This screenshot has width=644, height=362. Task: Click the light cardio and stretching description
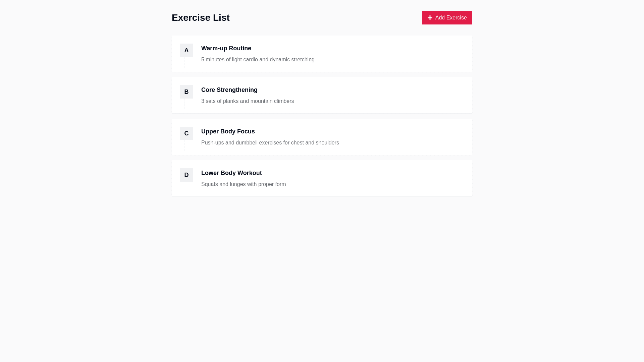[258, 60]
